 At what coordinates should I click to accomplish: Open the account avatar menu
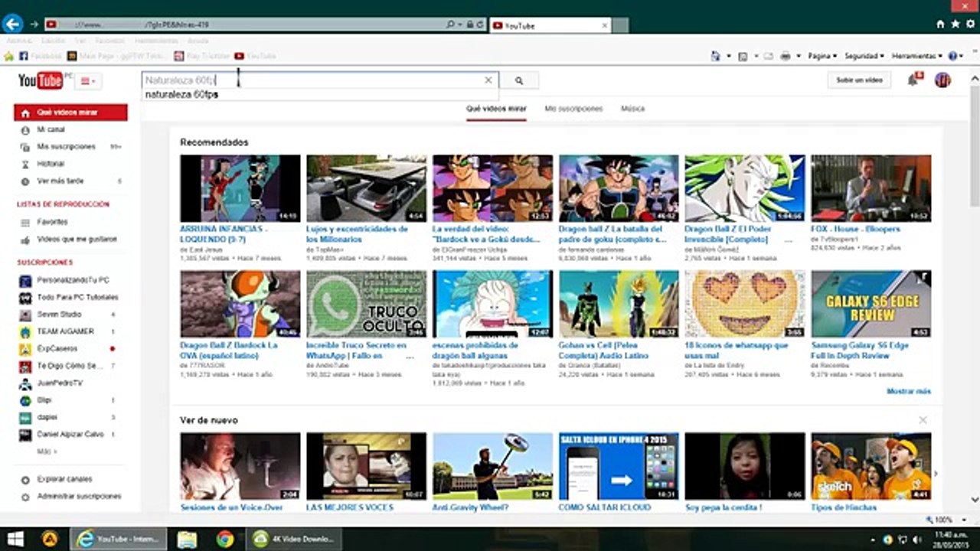point(942,80)
